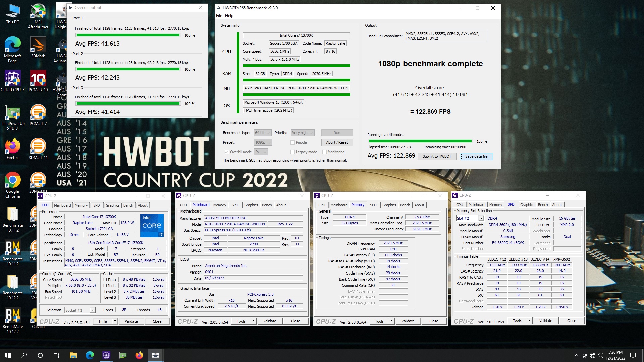
Task: Open Firefox desktop shortcut
Action: point(12,149)
